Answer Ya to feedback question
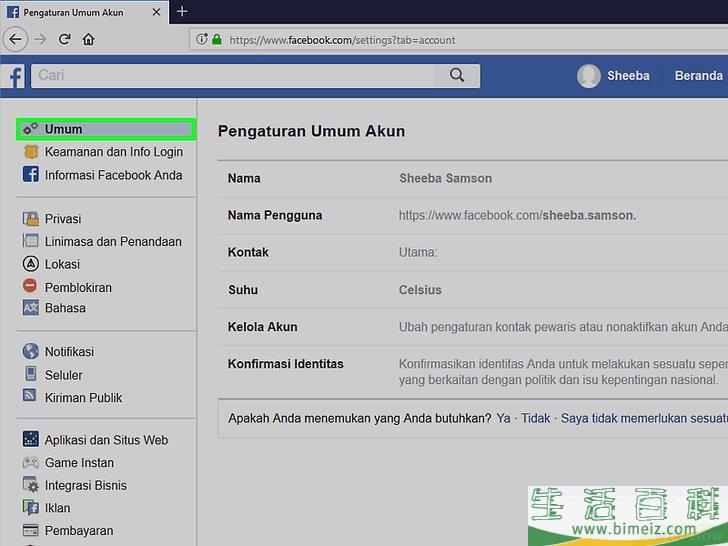Screen dimensions: 728x546 tap(503, 418)
